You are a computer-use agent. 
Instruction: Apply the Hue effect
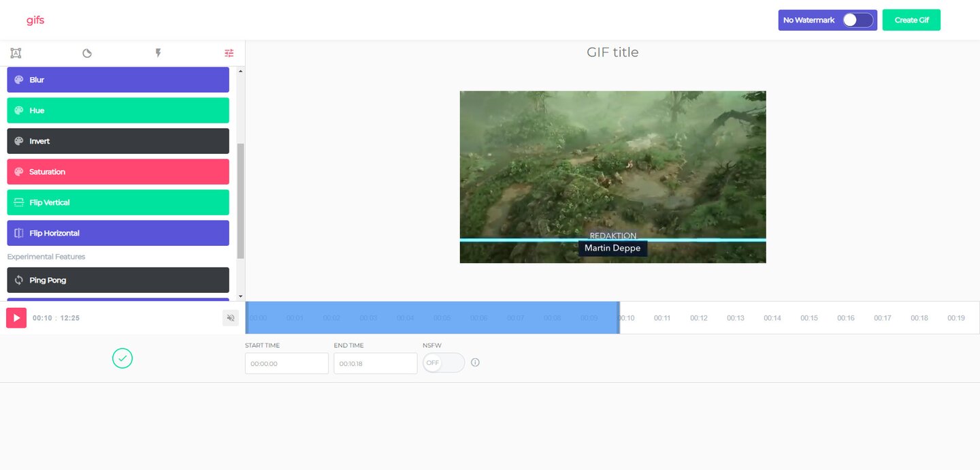coord(118,110)
